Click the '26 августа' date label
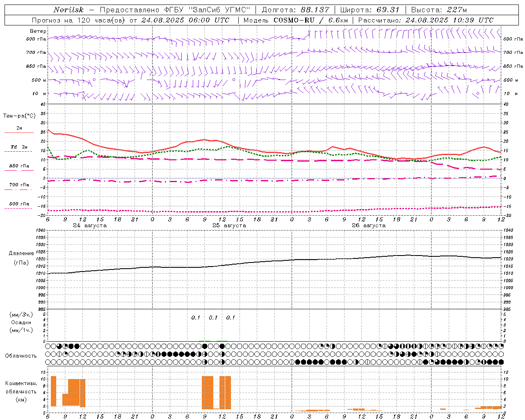This screenshot has width=525, height=420. [x=369, y=226]
